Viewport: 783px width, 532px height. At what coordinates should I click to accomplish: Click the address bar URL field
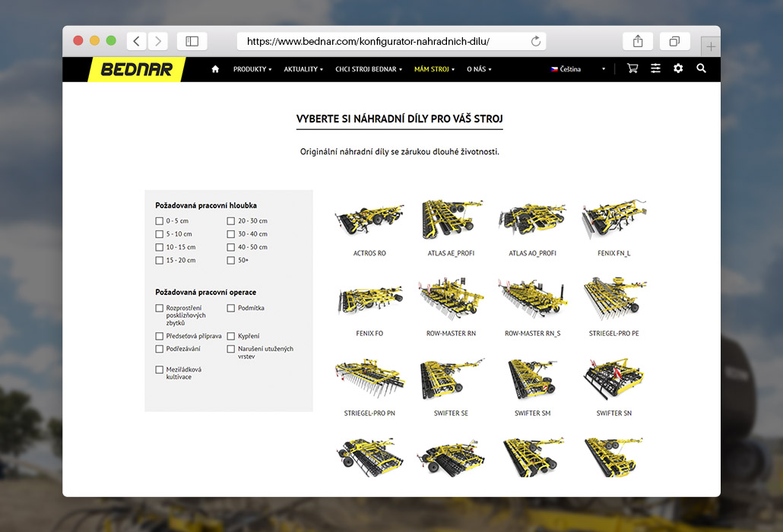coord(391,42)
